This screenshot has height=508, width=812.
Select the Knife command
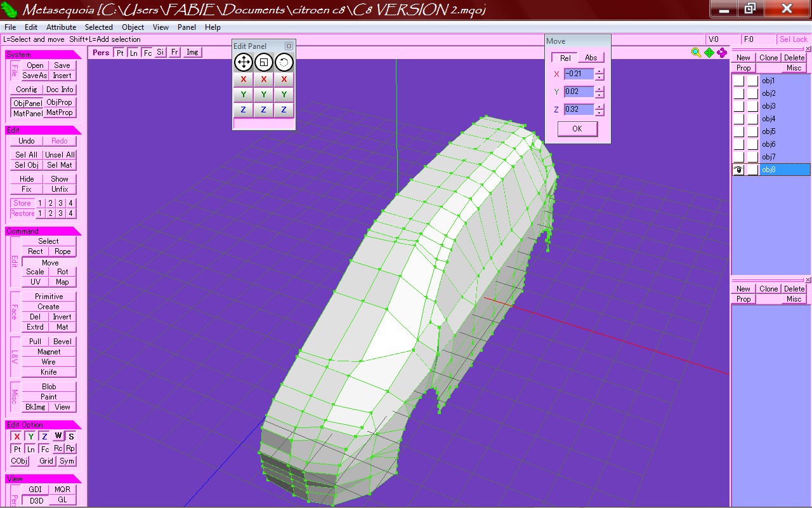[49, 372]
